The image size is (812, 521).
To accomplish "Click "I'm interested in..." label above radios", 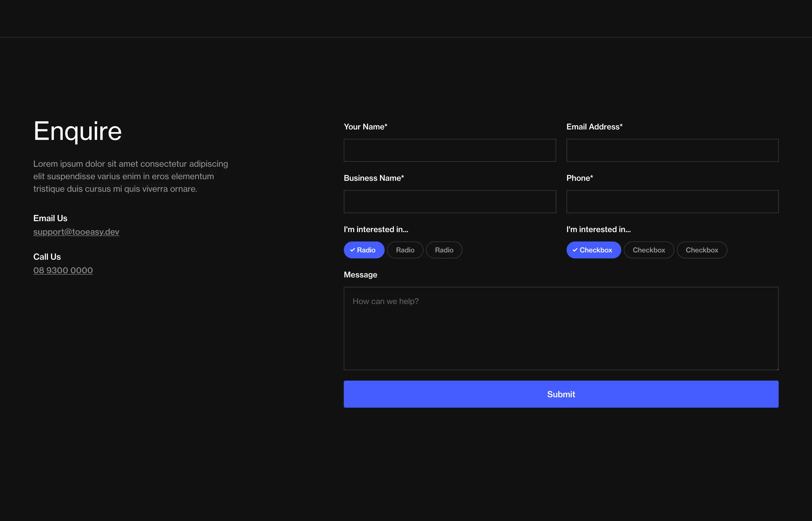I will [x=376, y=230].
